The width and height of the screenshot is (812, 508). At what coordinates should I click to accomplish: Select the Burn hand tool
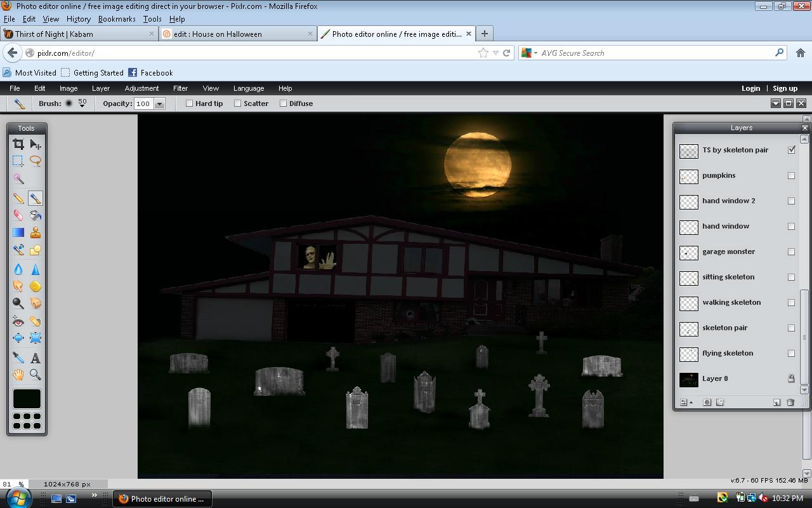click(x=36, y=304)
